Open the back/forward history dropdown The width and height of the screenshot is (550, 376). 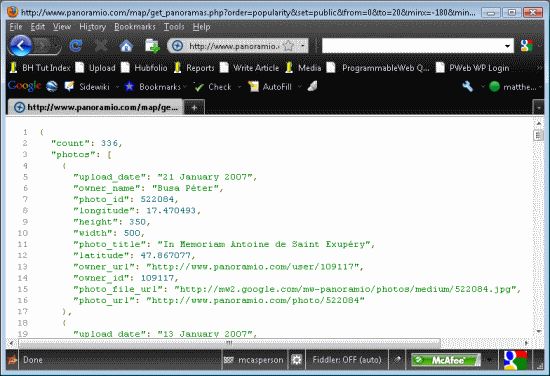point(56,46)
